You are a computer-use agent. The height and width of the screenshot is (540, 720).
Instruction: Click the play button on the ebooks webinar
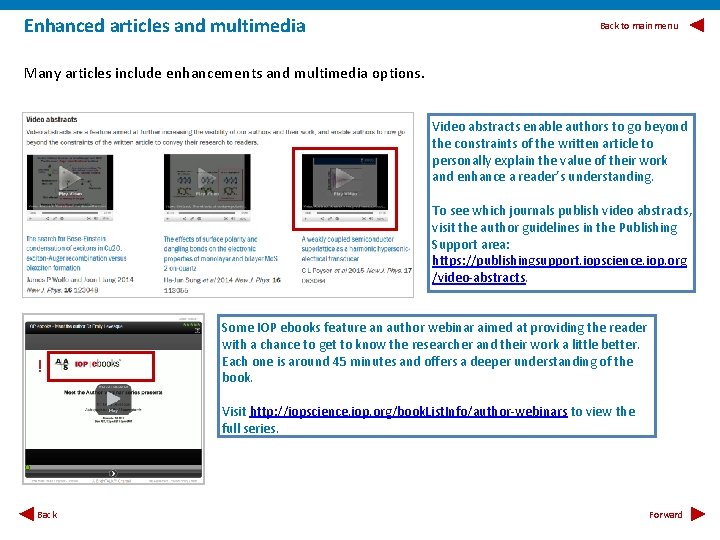pyautogui.click(x=113, y=399)
